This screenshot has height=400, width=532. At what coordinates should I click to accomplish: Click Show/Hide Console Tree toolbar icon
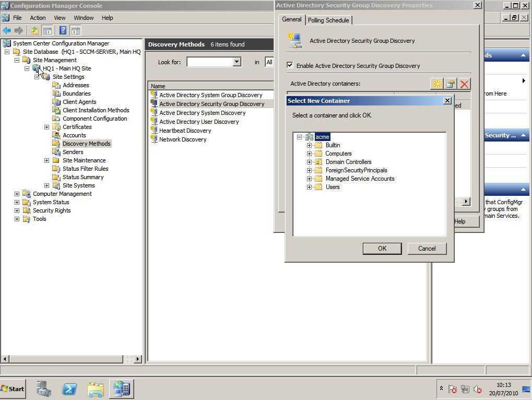48,30
